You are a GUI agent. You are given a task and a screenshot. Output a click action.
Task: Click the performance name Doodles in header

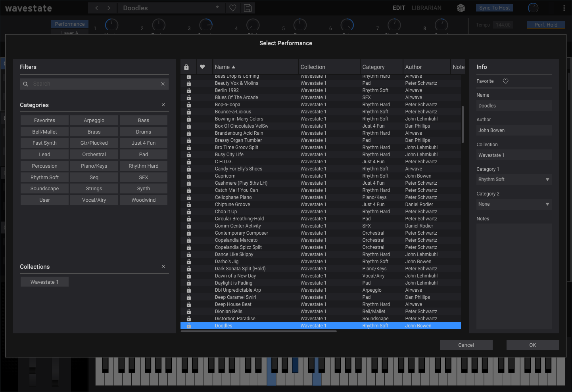135,8
